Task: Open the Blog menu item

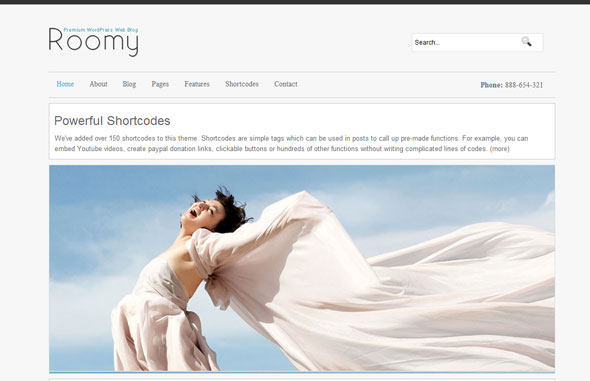Action: [x=129, y=84]
